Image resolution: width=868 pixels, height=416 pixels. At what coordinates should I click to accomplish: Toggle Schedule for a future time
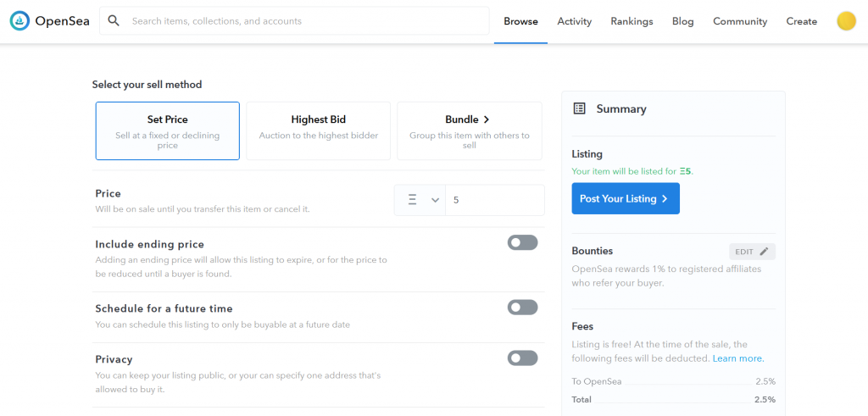522,307
